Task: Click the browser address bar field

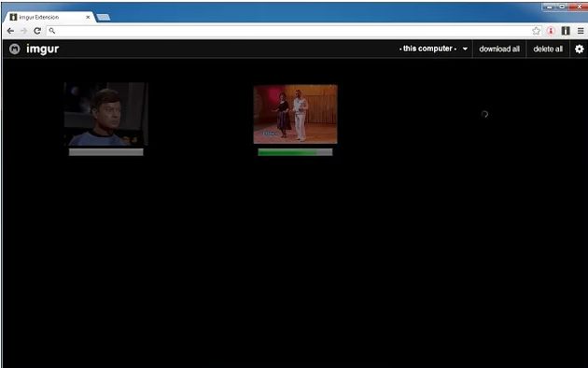Action: click(x=294, y=31)
